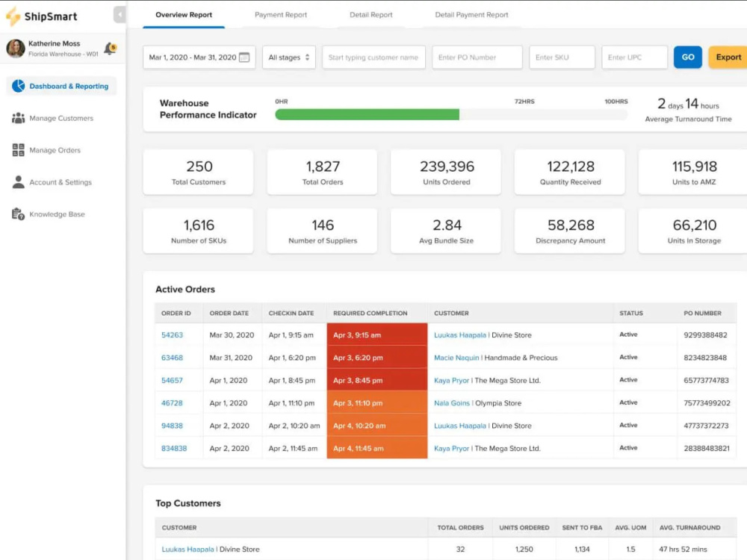This screenshot has width=747, height=560.
Task: Click the blue GO button
Action: (x=688, y=57)
